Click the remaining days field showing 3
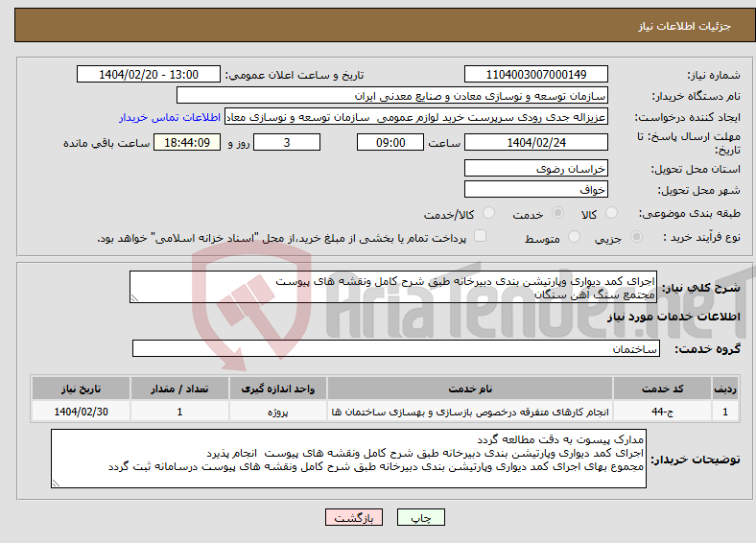756x543 pixels. (x=287, y=142)
